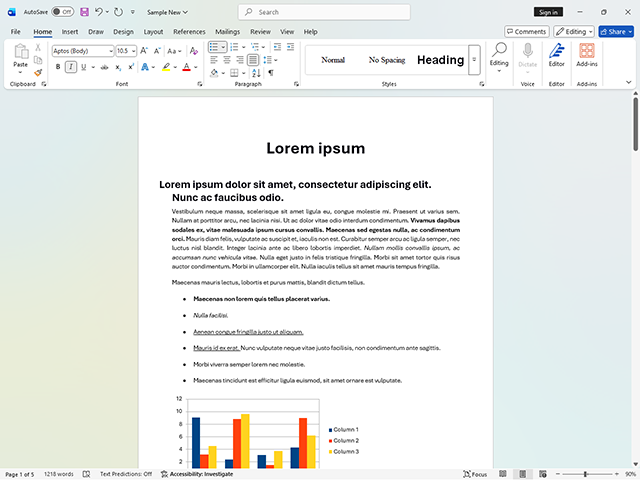
Task: Click the Paste clipboard icon
Action: (21, 51)
